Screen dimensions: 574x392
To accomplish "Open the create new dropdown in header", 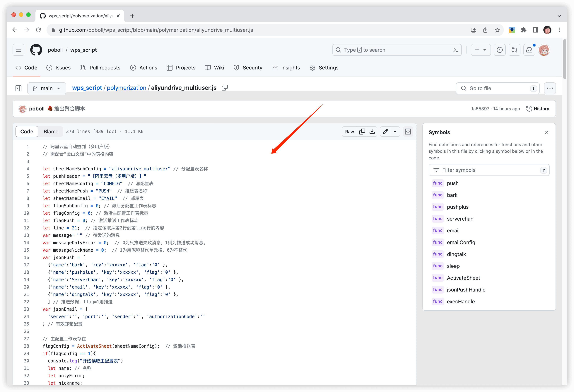I will click(480, 50).
